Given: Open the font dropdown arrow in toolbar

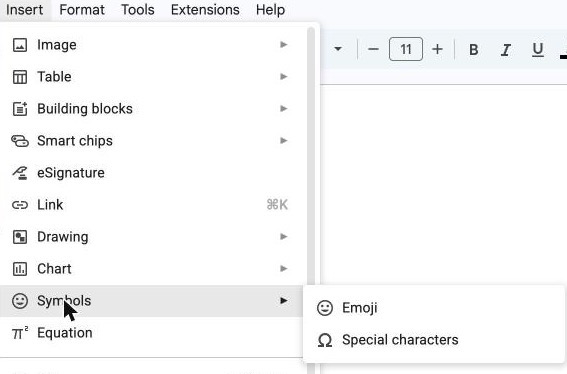Looking at the screenshot, I should [x=338, y=49].
